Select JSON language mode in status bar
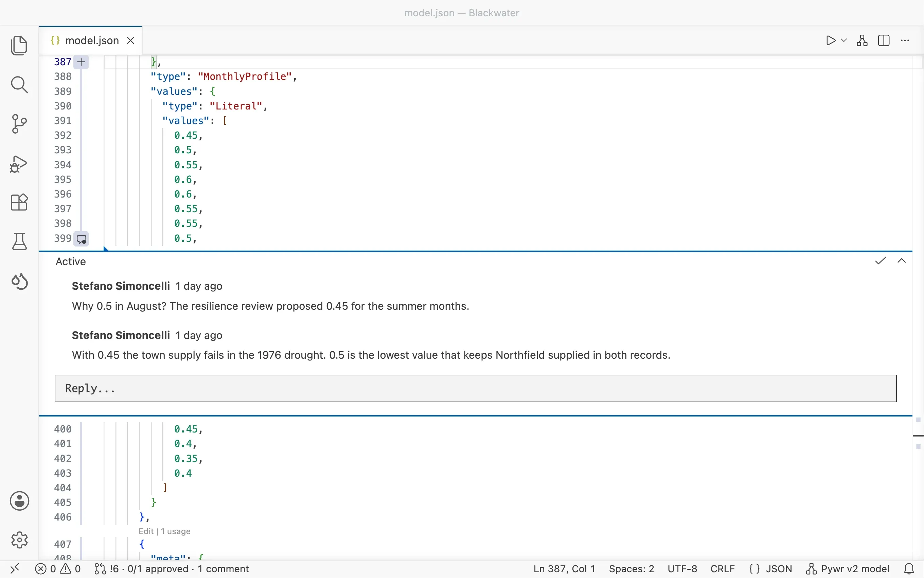924x578 pixels. click(x=771, y=569)
